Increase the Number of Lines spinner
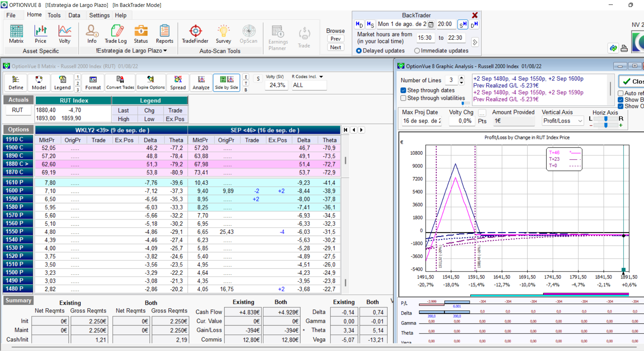 click(462, 78)
